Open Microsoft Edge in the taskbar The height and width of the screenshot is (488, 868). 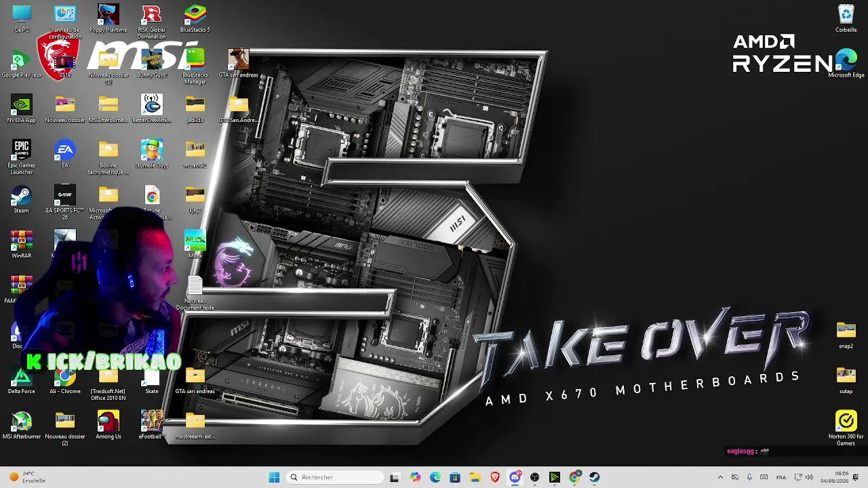[435, 477]
